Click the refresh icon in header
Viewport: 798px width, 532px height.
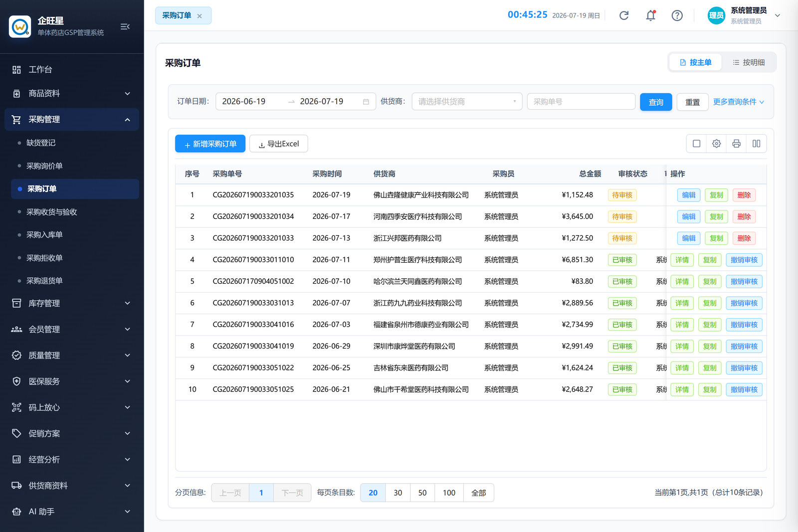[624, 15]
